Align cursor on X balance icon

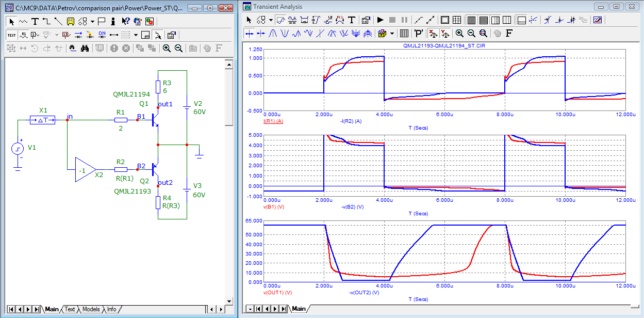click(x=433, y=33)
